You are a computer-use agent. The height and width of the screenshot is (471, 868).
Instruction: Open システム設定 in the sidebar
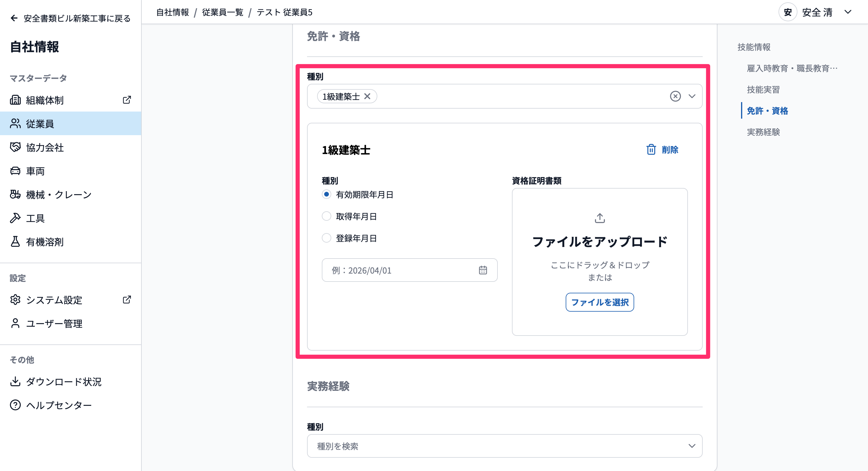tap(71, 300)
